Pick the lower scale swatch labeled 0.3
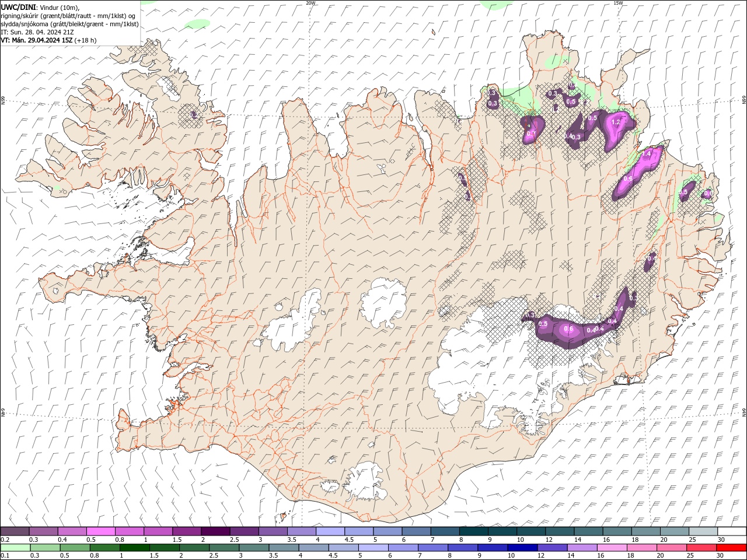 (x=45, y=547)
